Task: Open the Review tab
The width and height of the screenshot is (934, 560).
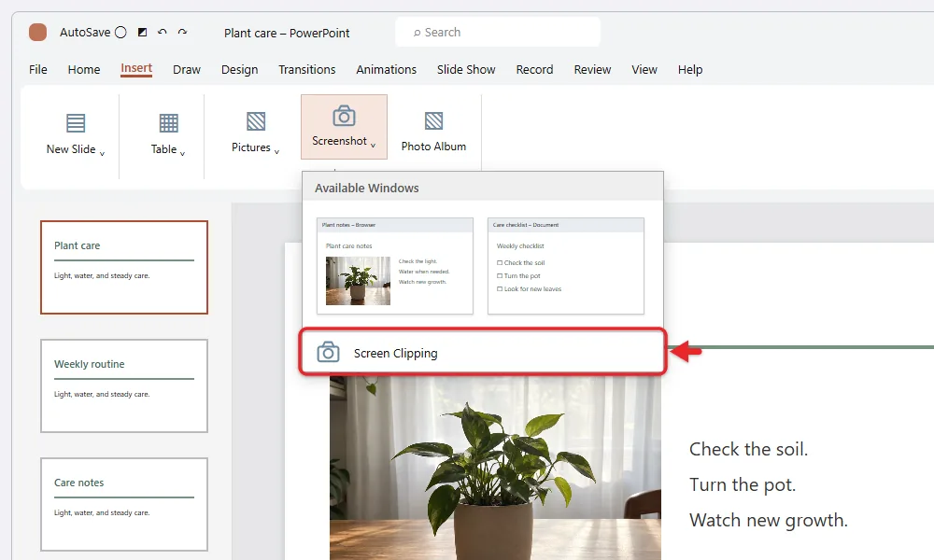Action: tap(592, 70)
